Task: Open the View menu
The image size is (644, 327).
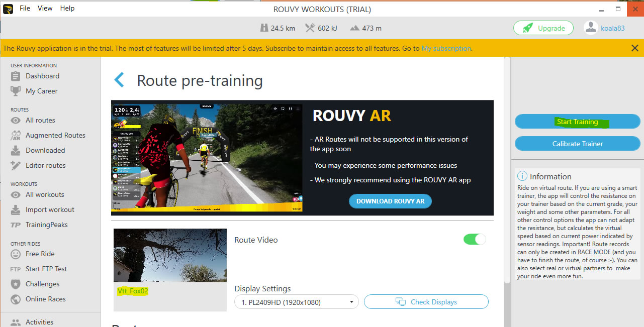Action: pos(45,8)
